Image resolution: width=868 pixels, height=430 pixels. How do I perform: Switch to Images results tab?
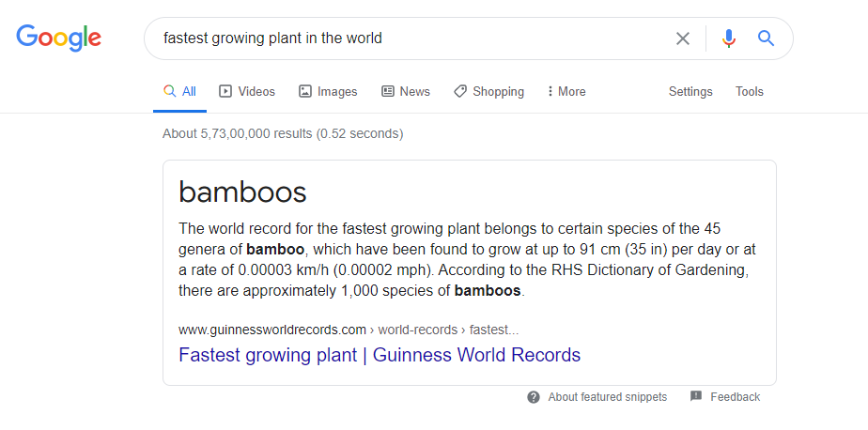pos(328,92)
